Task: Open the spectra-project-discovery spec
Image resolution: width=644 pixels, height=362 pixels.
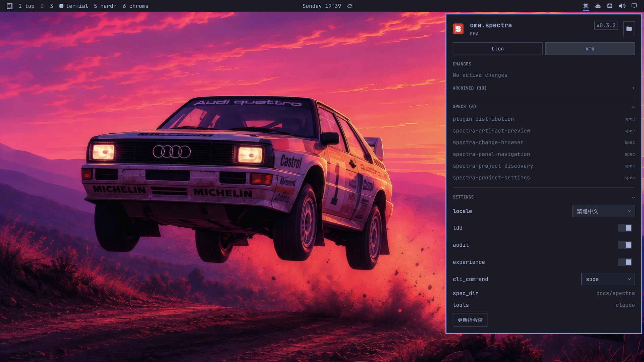Action: (544, 166)
